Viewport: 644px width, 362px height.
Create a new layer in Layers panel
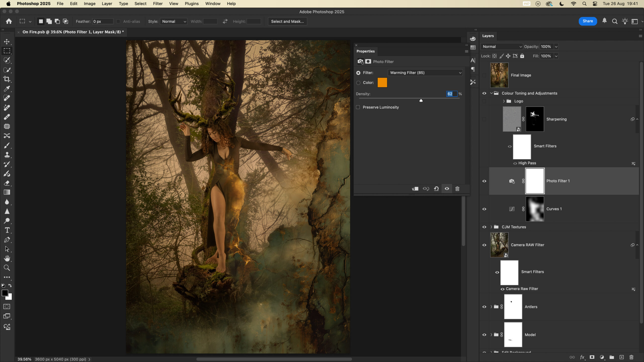pos(622,357)
